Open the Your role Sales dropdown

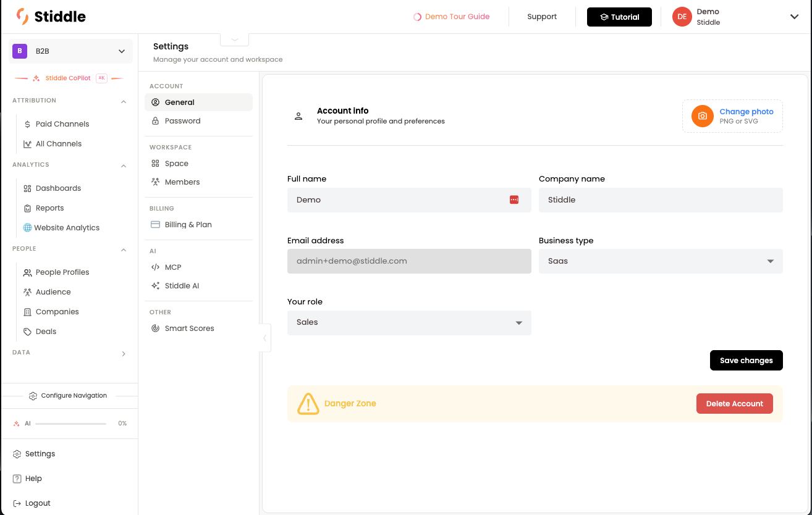409,323
